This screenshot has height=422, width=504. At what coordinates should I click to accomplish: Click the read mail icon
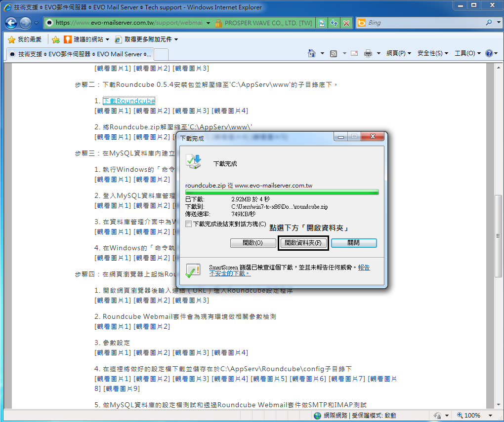355,53
